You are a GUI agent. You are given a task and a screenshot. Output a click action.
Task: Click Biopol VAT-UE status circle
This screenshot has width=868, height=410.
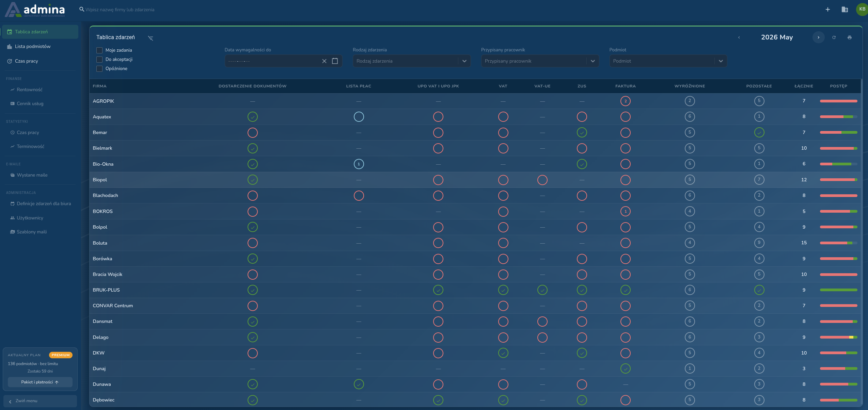click(542, 180)
